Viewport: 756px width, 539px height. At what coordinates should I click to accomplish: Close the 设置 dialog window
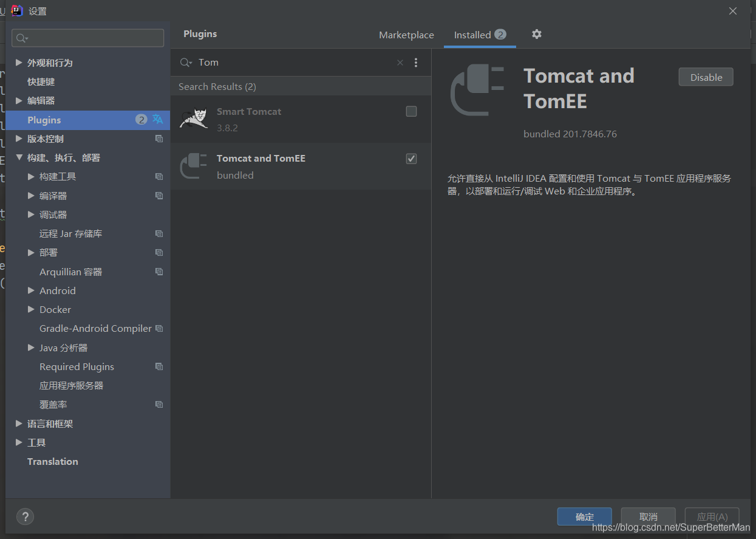coord(733,11)
